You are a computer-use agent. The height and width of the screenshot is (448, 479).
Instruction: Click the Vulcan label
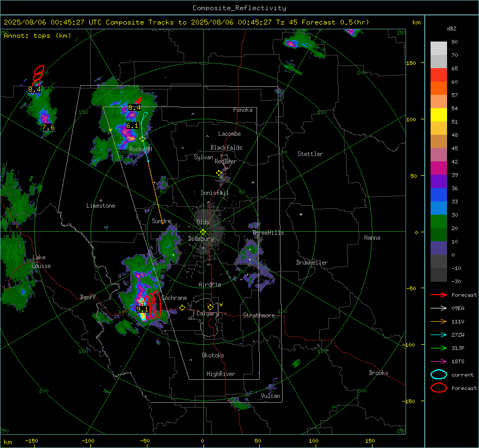pyautogui.click(x=270, y=396)
